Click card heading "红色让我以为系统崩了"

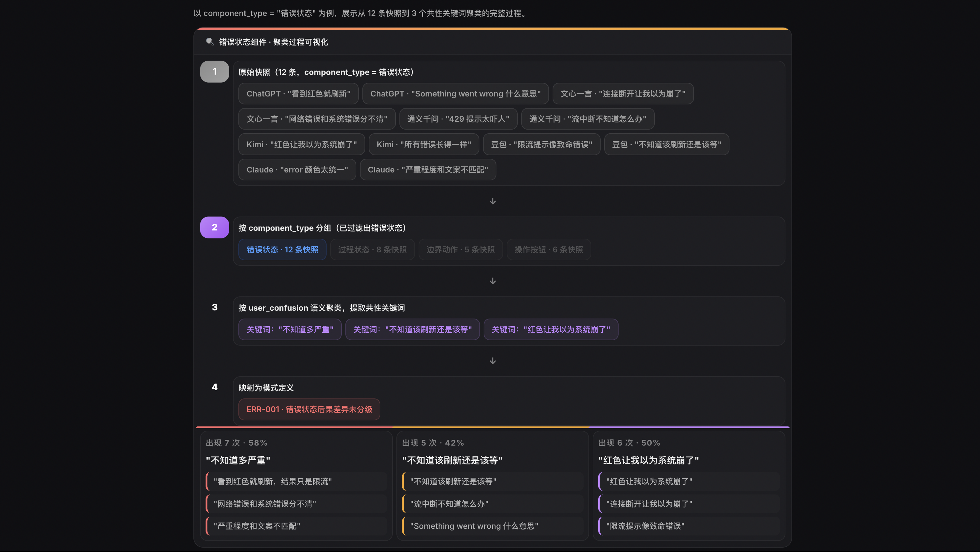pyautogui.click(x=649, y=460)
